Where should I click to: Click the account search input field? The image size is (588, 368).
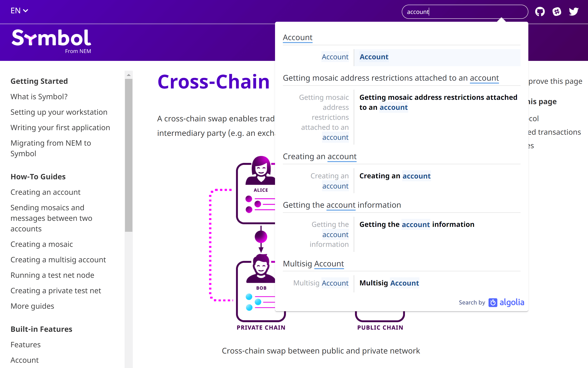pos(464,12)
